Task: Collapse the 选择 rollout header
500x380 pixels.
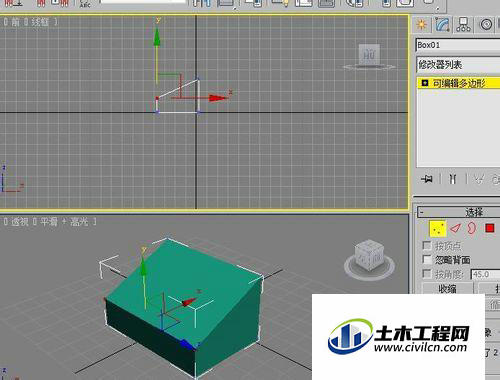Action: pyautogui.click(x=459, y=212)
